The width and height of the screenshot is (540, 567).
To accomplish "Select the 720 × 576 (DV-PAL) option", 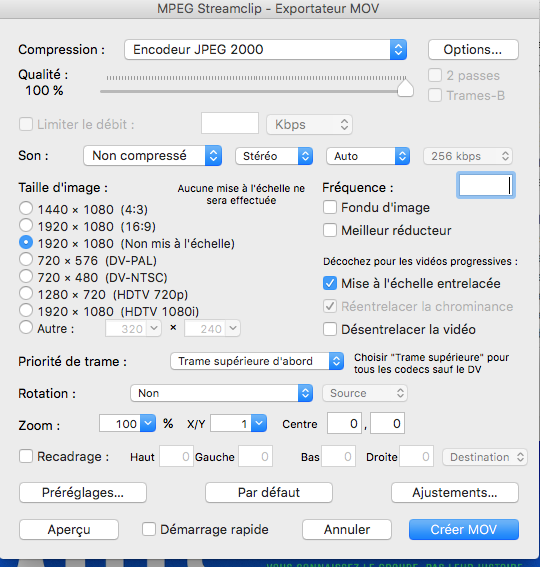I will pyautogui.click(x=26, y=259).
